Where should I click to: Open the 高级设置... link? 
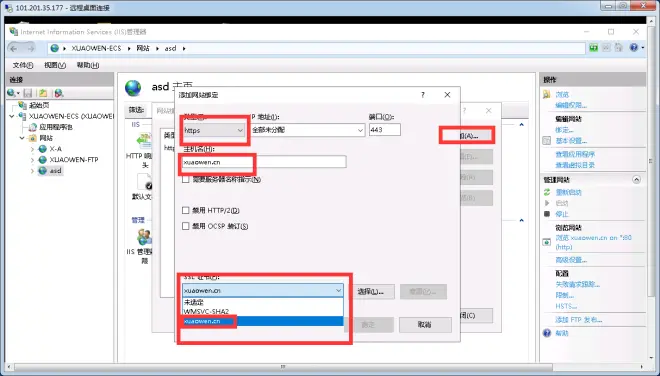(571, 260)
